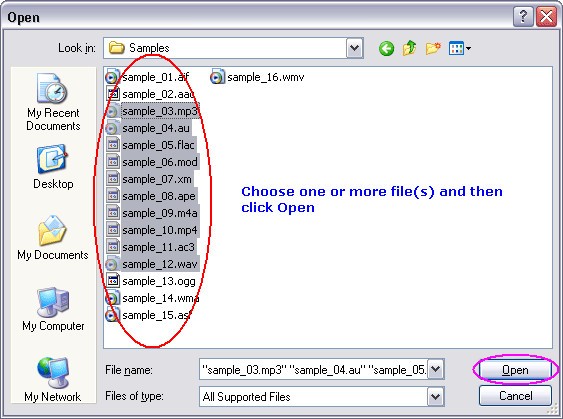
Task: Go back using the green Back arrow
Action: (386, 48)
